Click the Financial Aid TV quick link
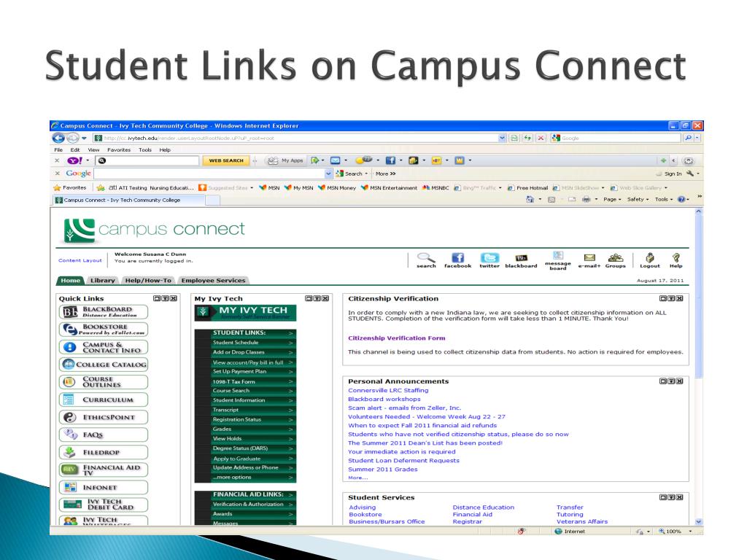 click(104, 470)
